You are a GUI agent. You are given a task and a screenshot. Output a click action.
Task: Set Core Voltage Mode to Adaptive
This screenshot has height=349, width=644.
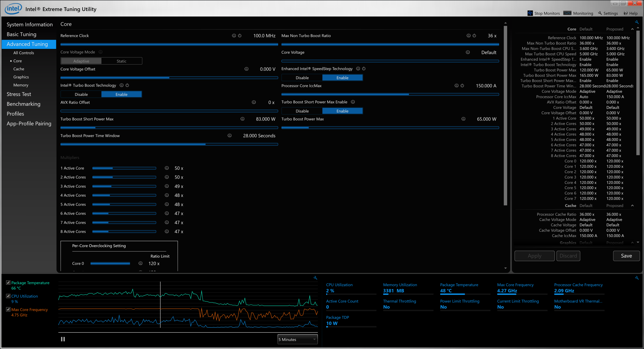pos(81,61)
